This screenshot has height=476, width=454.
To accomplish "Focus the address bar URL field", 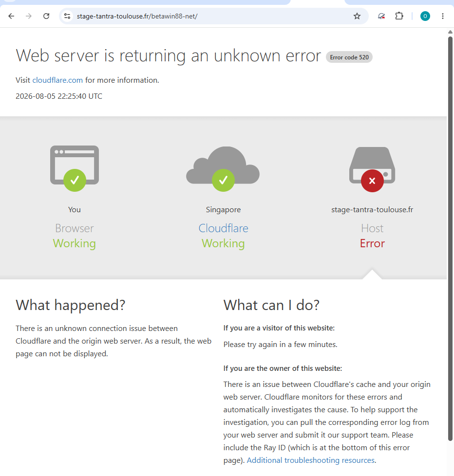I will 213,16.
